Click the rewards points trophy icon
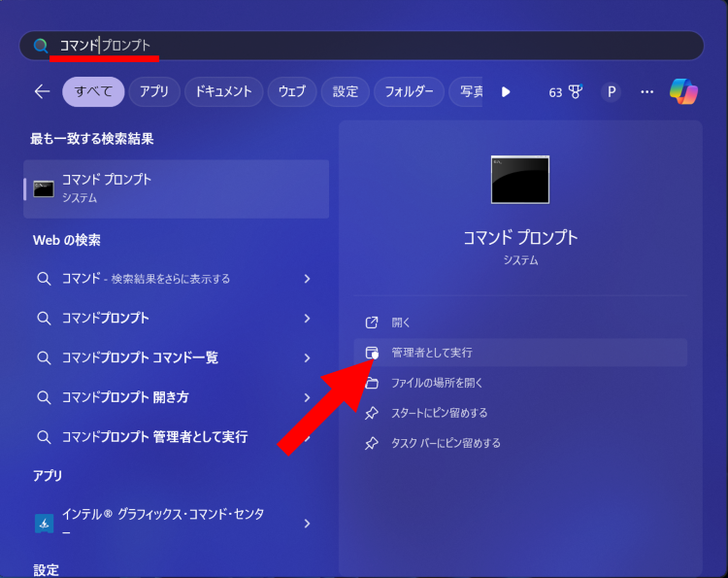This screenshot has height=578, width=728. coord(576,92)
